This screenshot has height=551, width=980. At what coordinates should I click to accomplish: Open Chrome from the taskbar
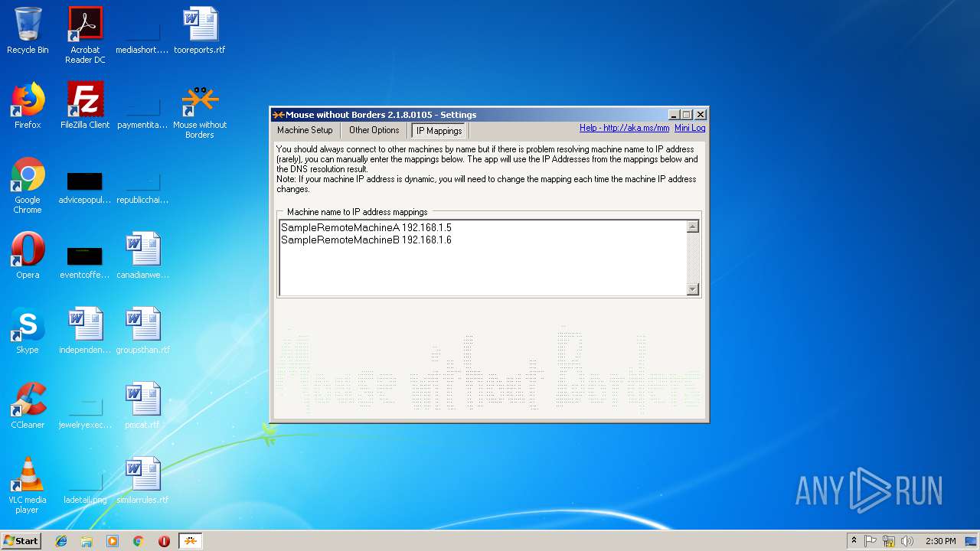coord(139,541)
